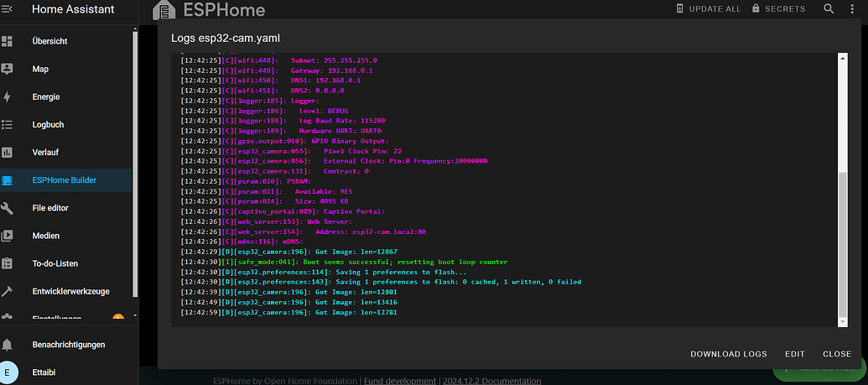868x385 pixels.
Task: Show the Verlauf history page
Action: tap(45, 152)
